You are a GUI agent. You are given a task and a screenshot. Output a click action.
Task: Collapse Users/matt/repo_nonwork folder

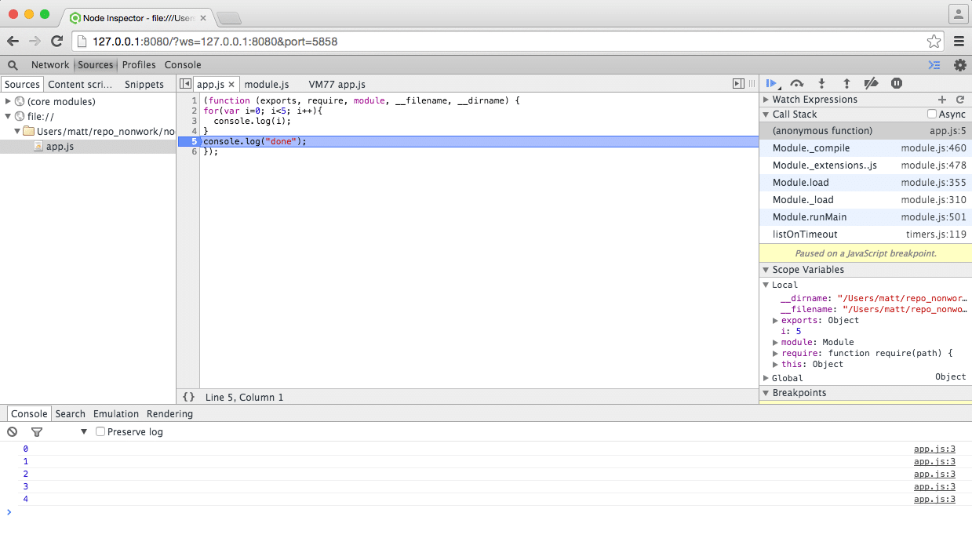pyautogui.click(x=17, y=131)
